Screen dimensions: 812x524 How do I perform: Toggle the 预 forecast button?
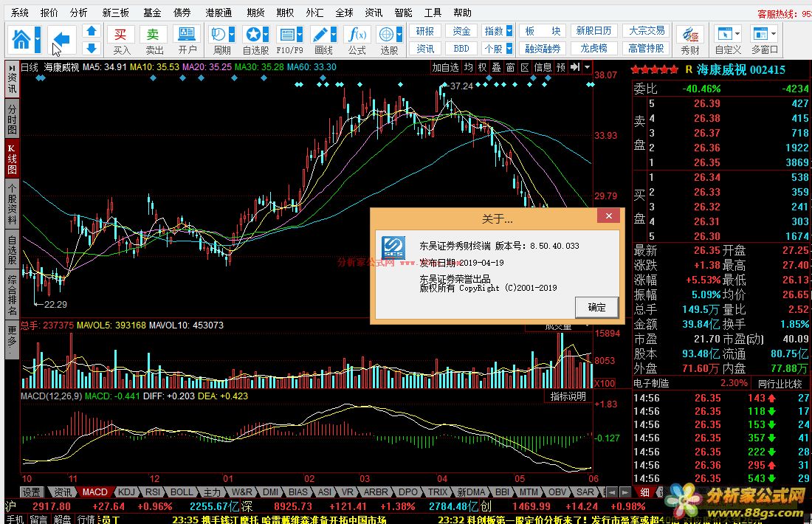pos(561,67)
